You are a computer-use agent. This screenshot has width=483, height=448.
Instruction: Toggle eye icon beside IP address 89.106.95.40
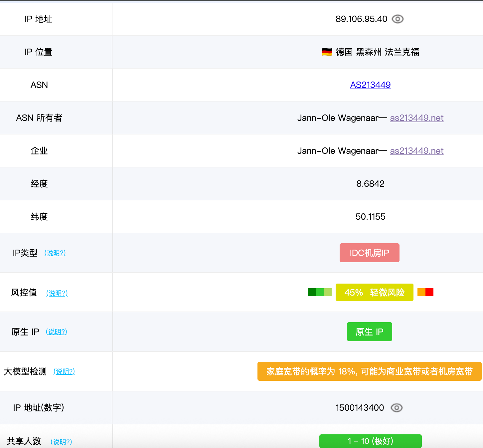point(398,19)
